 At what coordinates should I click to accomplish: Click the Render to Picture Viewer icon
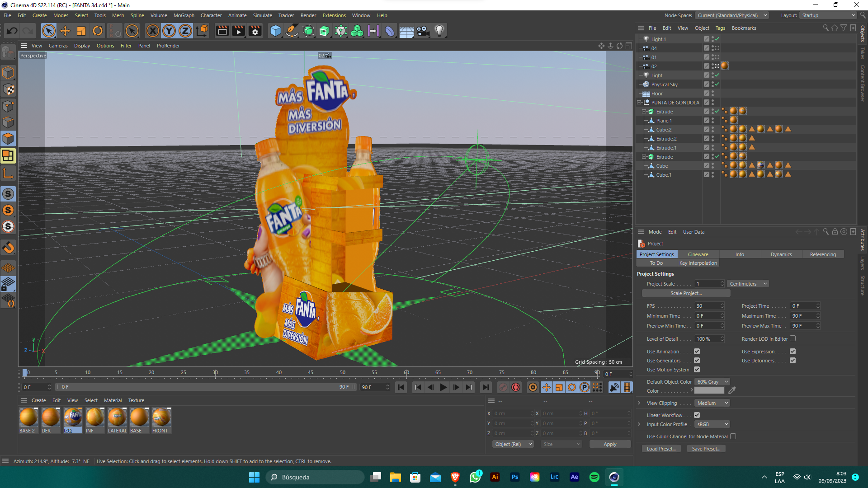(238, 31)
